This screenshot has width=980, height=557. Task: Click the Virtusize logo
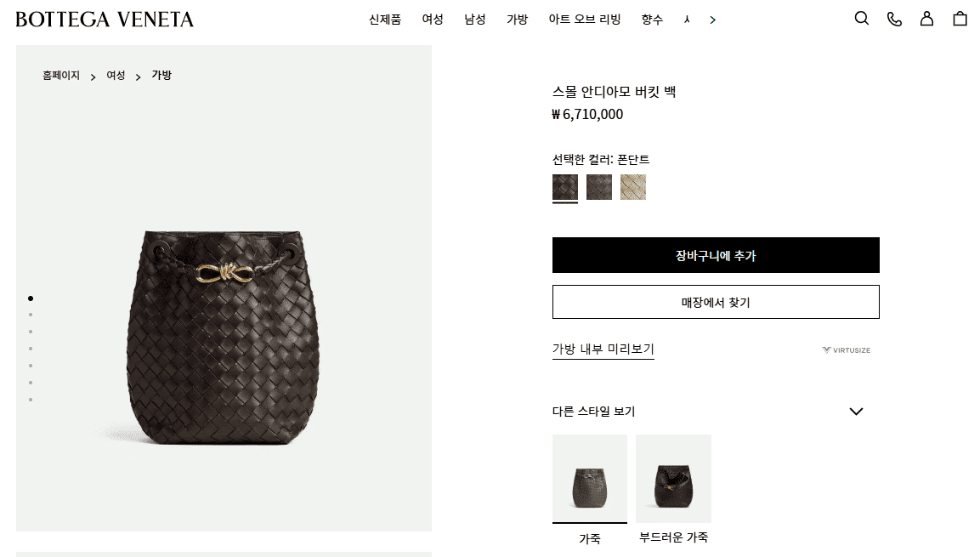pyautogui.click(x=847, y=350)
